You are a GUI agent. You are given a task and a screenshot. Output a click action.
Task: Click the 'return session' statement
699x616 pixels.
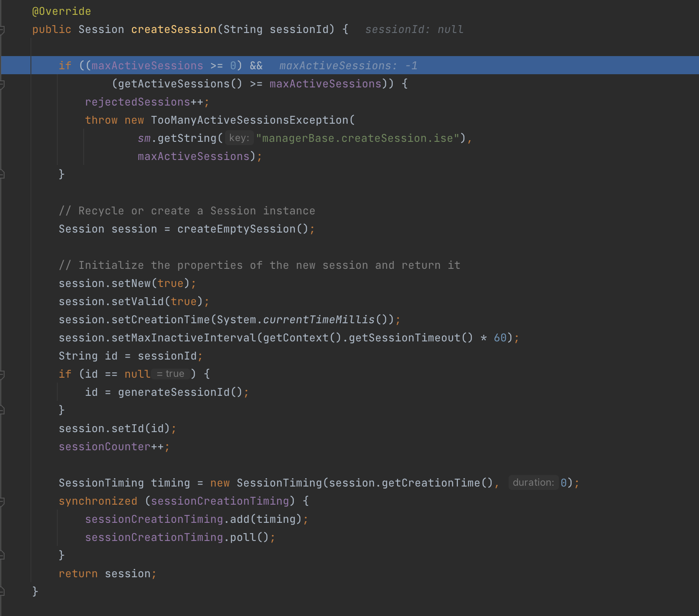pyautogui.click(x=108, y=574)
